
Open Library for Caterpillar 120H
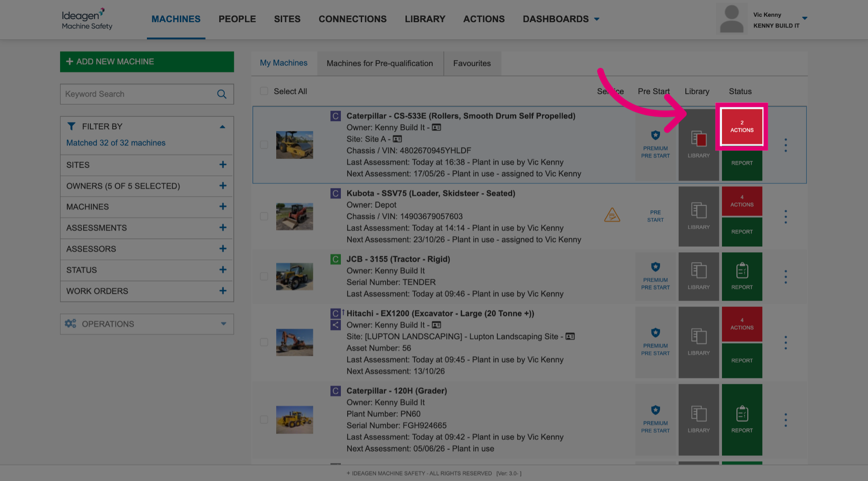click(x=698, y=420)
